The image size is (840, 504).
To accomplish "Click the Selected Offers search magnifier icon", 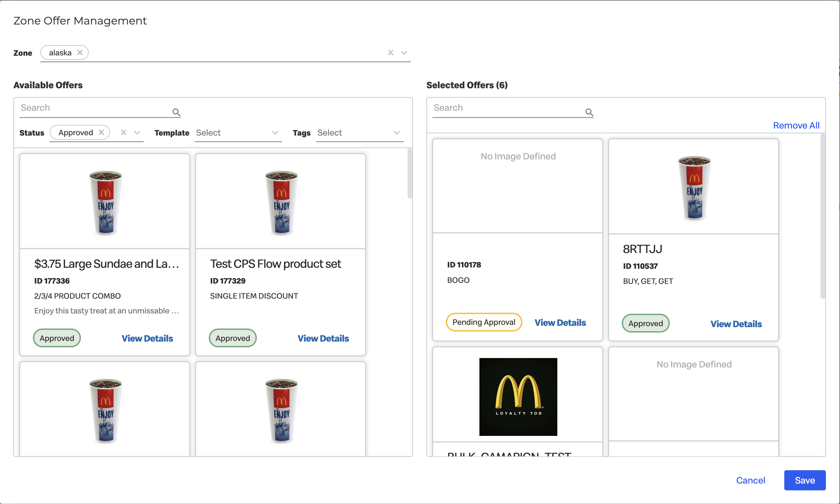I will click(x=589, y=112).
